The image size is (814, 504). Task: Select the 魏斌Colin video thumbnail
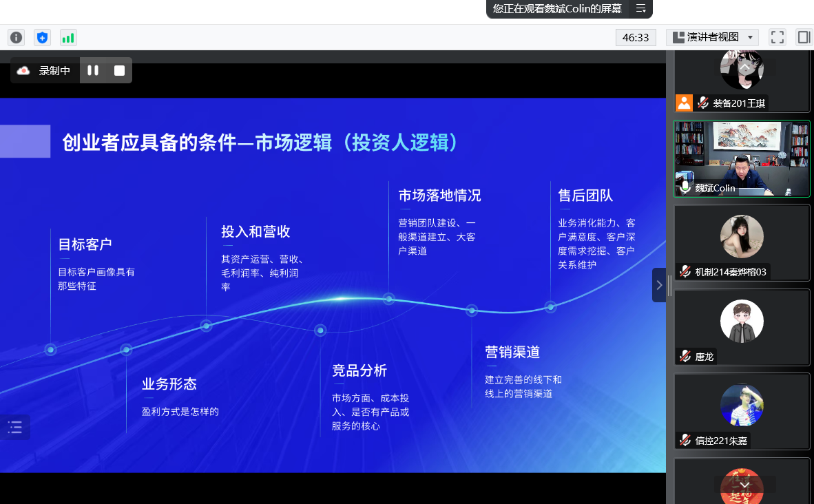point(741,159)
